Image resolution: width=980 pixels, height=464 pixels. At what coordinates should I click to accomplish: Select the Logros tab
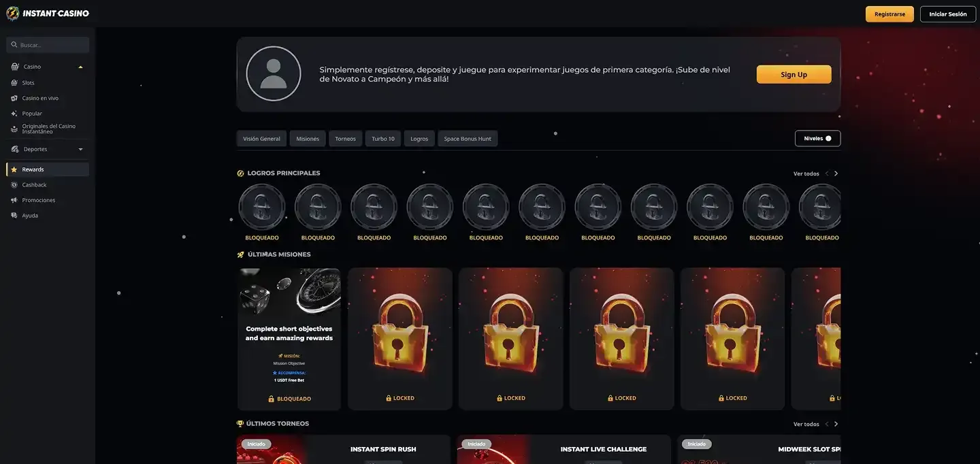419,139
